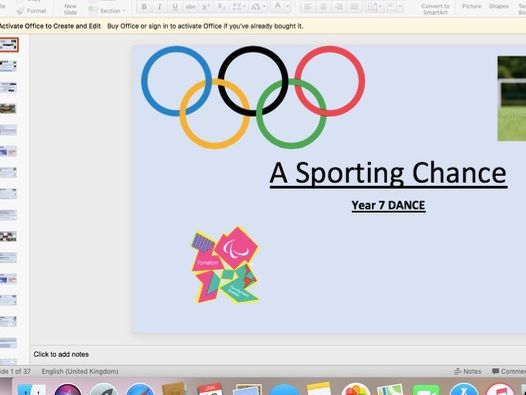Toggle Underline formatting in the ribbon
Viewport: 526px width, 395px height.
point(175,7)
